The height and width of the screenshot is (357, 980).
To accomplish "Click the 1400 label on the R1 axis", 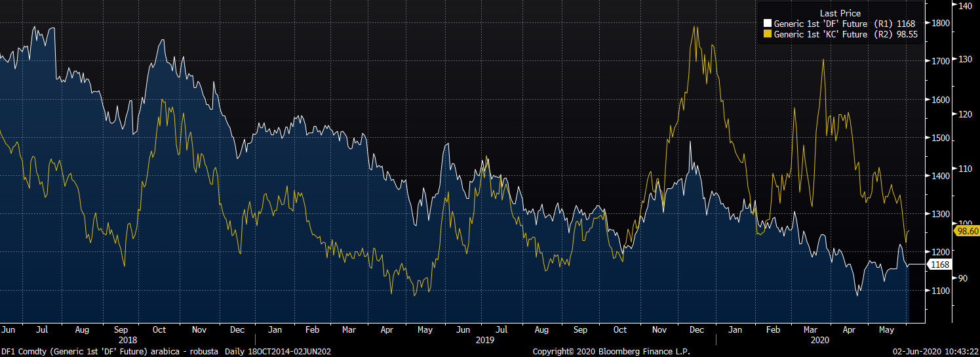I will 941,176.
